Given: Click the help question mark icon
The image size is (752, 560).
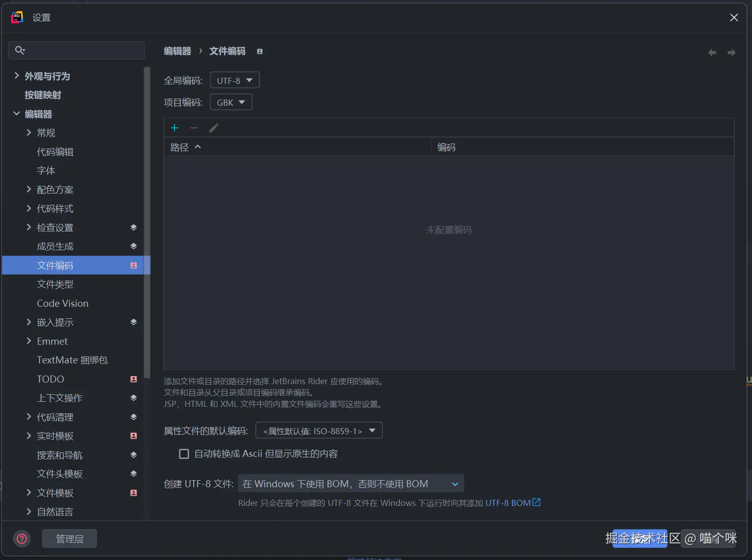Looking at the screenshot, I should coord(22,539).
